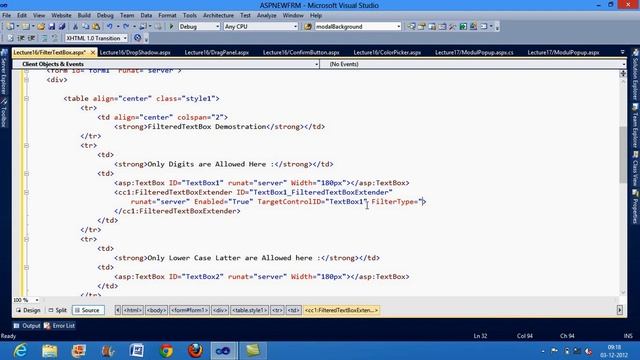This screenshot has width=640, height=360.
Task: Click the green Start Page toolbar icon
Action: point(463,27)
